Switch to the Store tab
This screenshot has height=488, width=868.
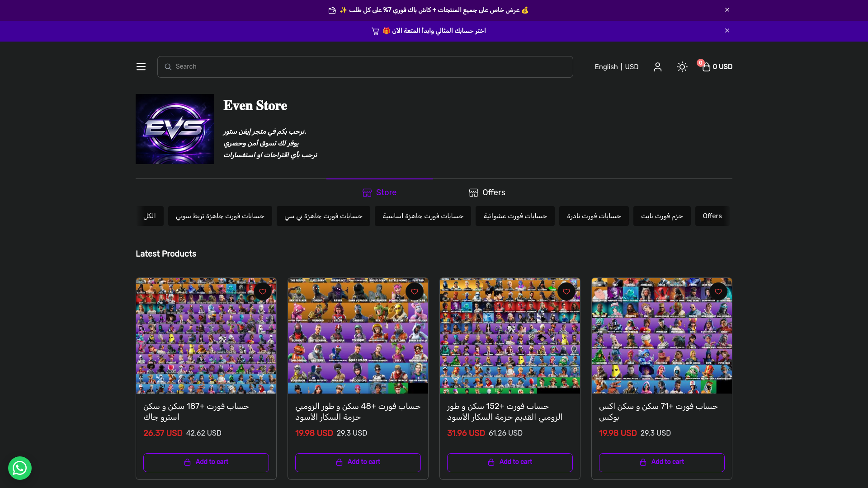(379, 192)
